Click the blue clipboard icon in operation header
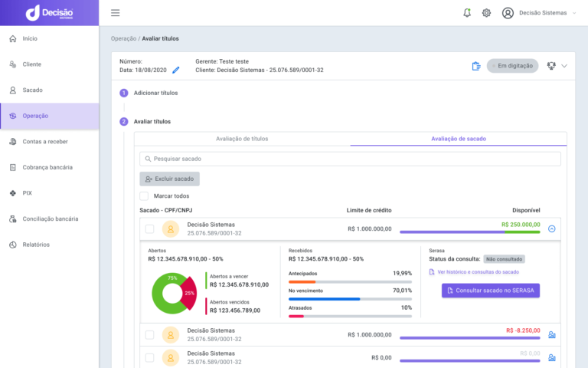The image size is (588, 368). (x=476, y=66)
